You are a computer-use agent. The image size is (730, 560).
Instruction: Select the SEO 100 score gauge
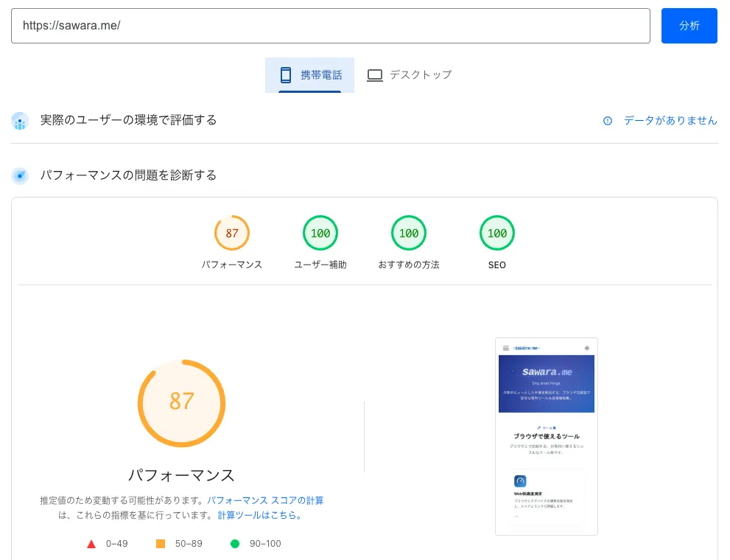[x=497, y=233]
